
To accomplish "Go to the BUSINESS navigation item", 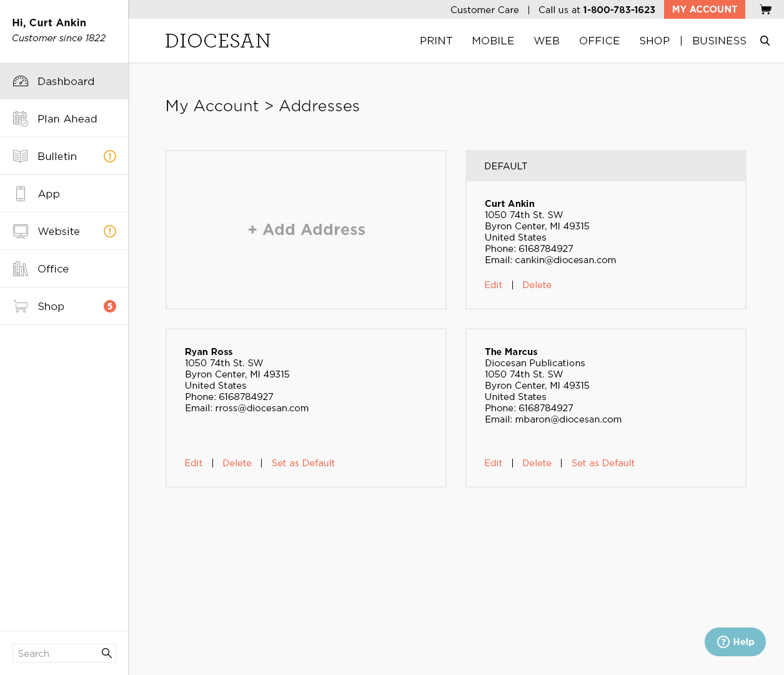I will tap(719, 41).
